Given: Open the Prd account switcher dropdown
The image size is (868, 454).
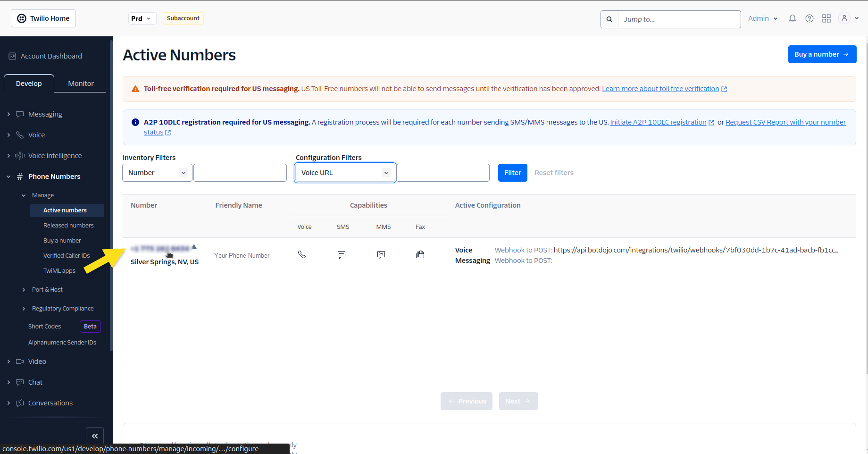Looking at the screenshot, I should tap(142, 18).
